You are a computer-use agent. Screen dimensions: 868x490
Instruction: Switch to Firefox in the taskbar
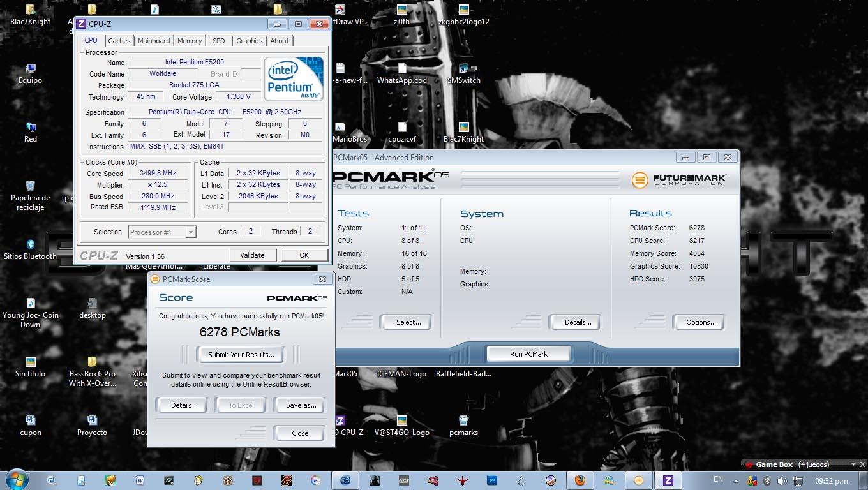click(x=580, y=480)
